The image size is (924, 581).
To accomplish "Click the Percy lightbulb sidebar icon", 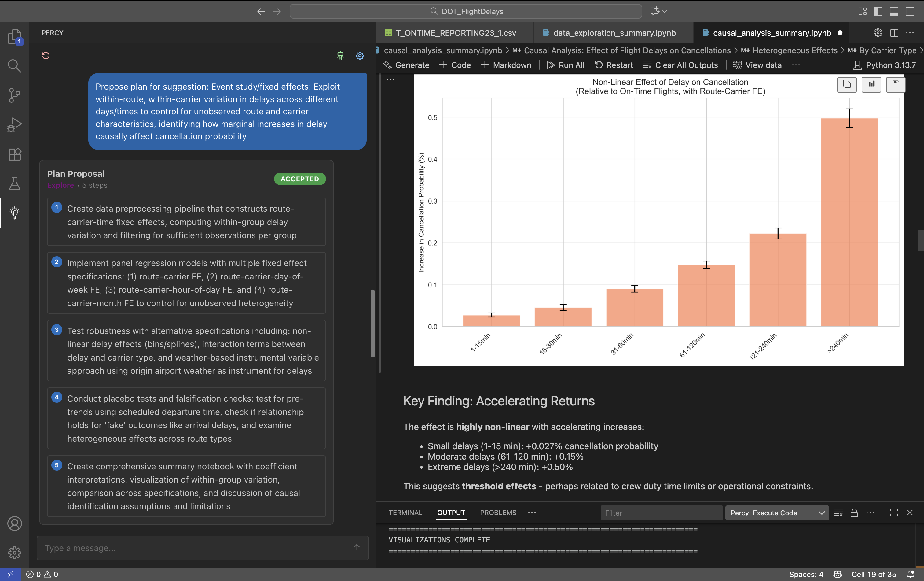I will click(x=15, y=213).
